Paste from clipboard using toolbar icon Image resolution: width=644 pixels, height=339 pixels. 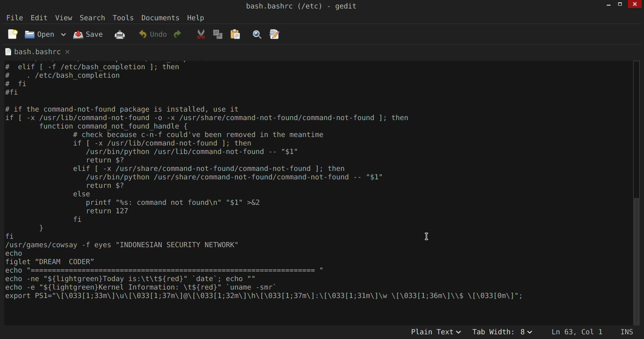tap(235, 34)
